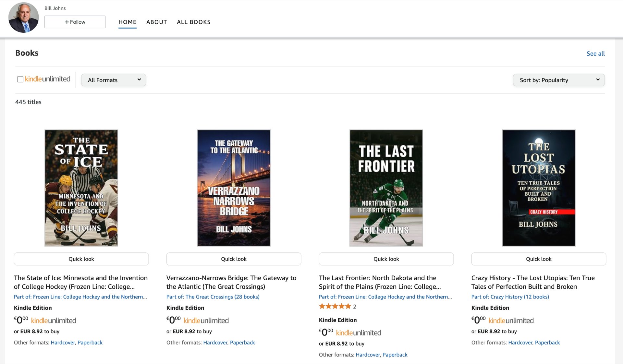
Task: Select Hardcover format for State of Ice
Action: 63,343
